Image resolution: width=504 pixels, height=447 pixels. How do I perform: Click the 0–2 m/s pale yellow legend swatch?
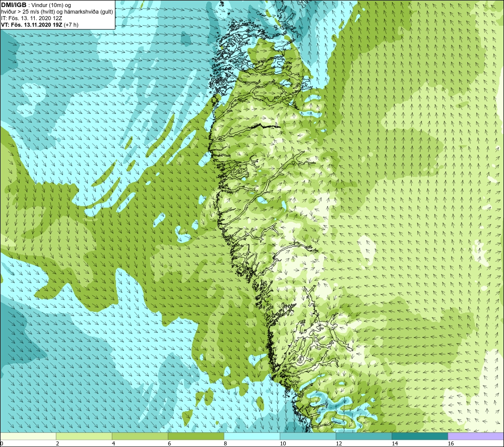pyautogui.click(x=28, y=436)
